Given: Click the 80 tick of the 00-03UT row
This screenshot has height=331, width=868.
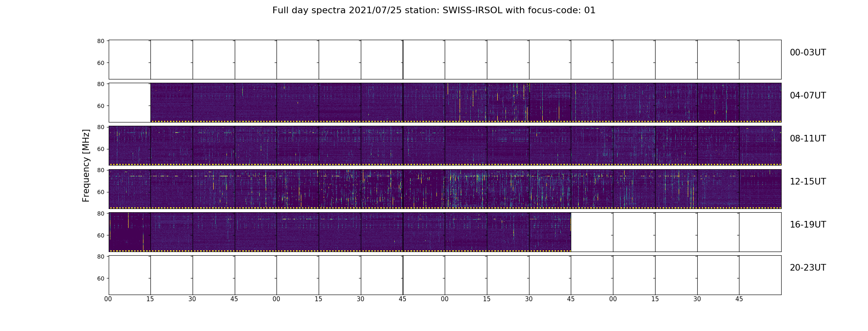Looking at the screenshot, I should coord(100,41).
